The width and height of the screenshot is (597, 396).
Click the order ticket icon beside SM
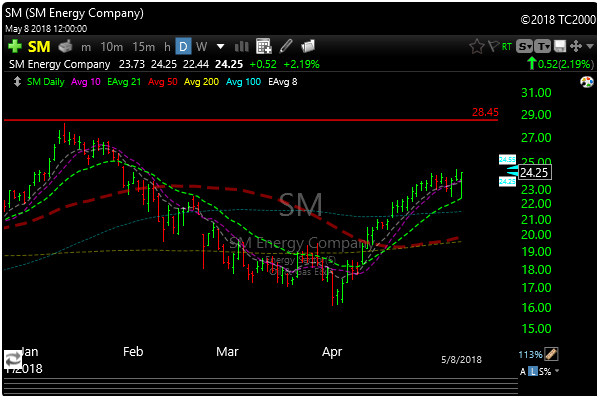pos(65,46)
